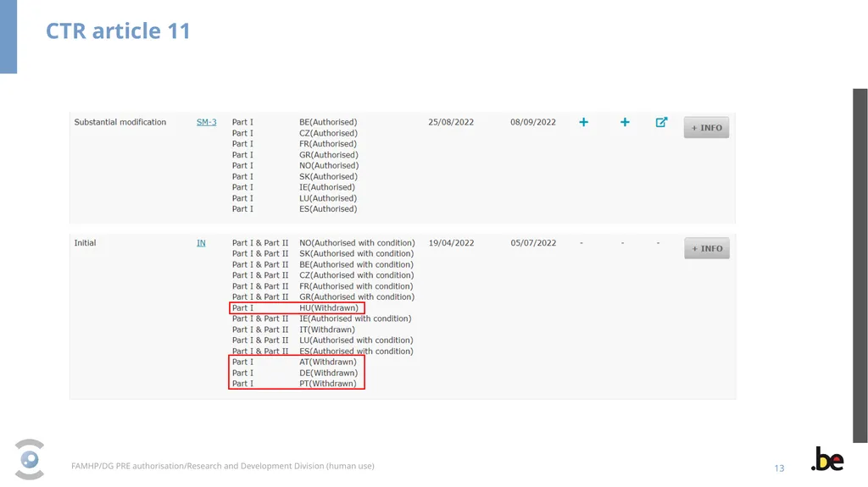The image size is (868, 487).
Task: Click the first plus icon in SM-3 row
Action: 583,122
